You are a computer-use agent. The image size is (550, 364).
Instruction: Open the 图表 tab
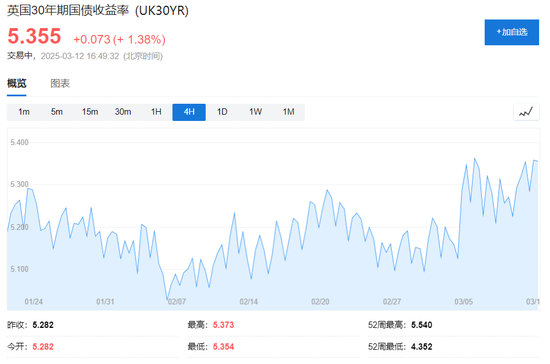[x=60, y=83]
